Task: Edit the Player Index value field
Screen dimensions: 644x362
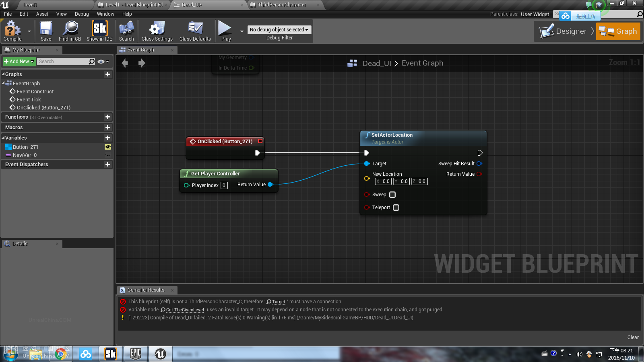Action: click(224, 185)
